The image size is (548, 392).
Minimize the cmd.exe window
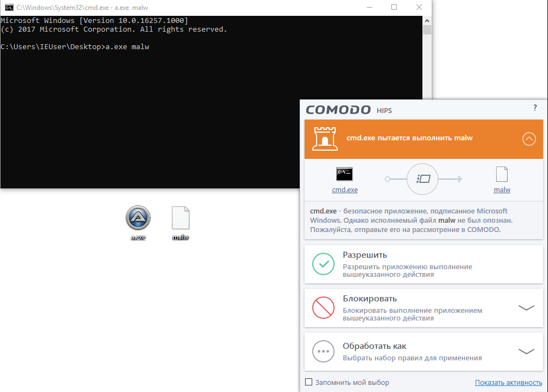(x=370, y=7)
